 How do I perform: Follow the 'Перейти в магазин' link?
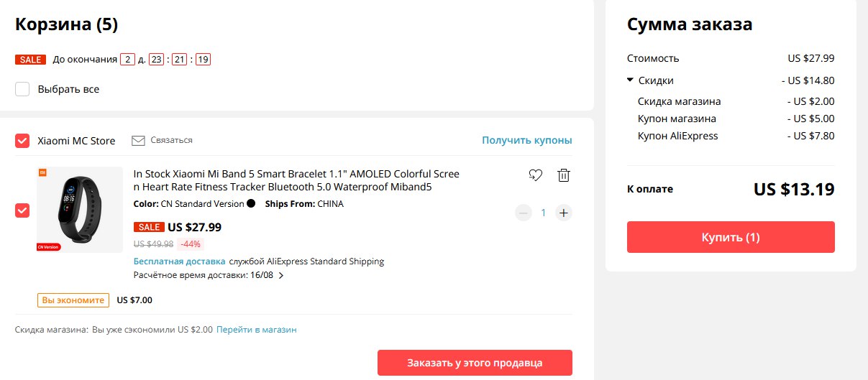click(257, 330)
